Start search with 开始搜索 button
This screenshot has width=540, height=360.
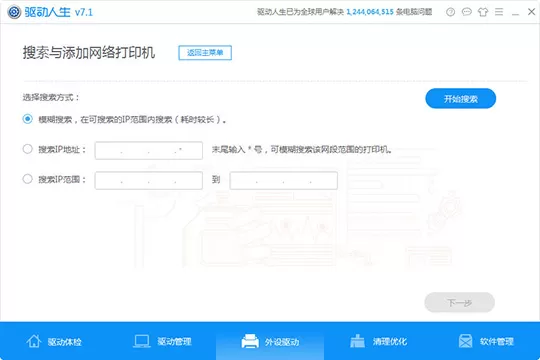[460, 99]
